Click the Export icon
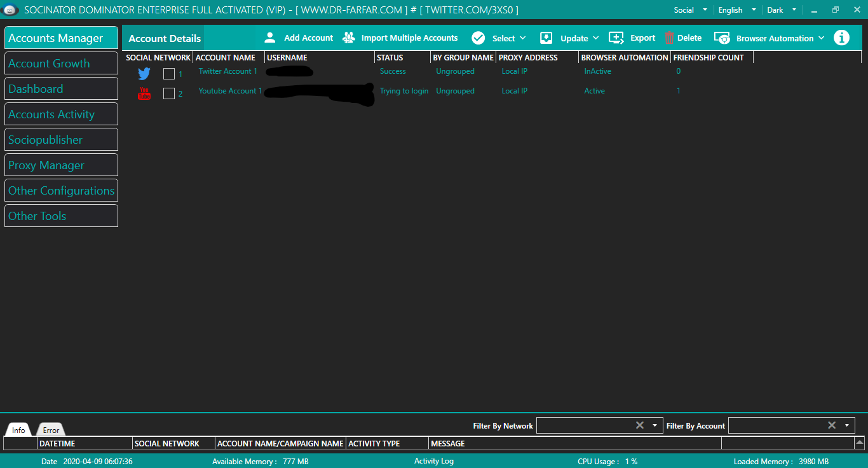This screenshot has width=868, height=468. click(616, 38)
